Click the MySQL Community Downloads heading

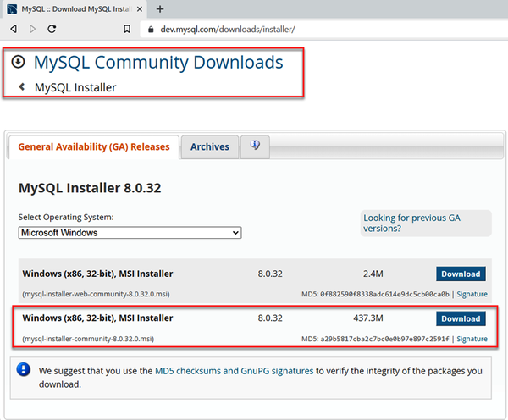coord(158,62)
